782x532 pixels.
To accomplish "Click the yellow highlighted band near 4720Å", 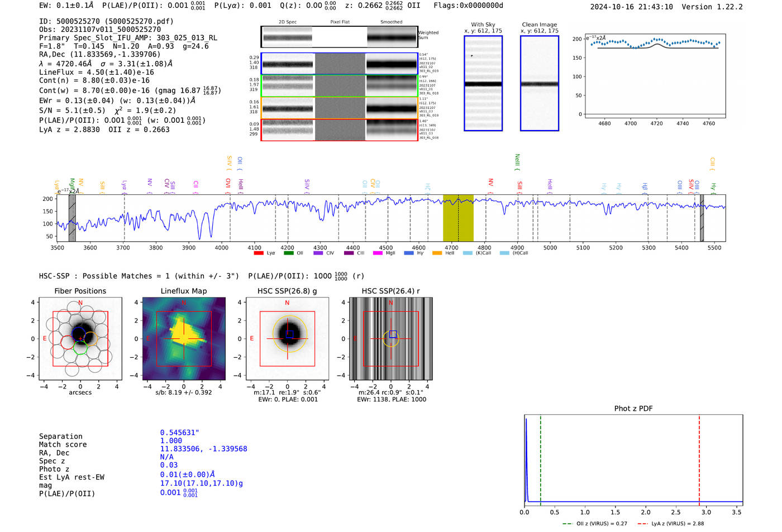I will (x=458, y=218).
